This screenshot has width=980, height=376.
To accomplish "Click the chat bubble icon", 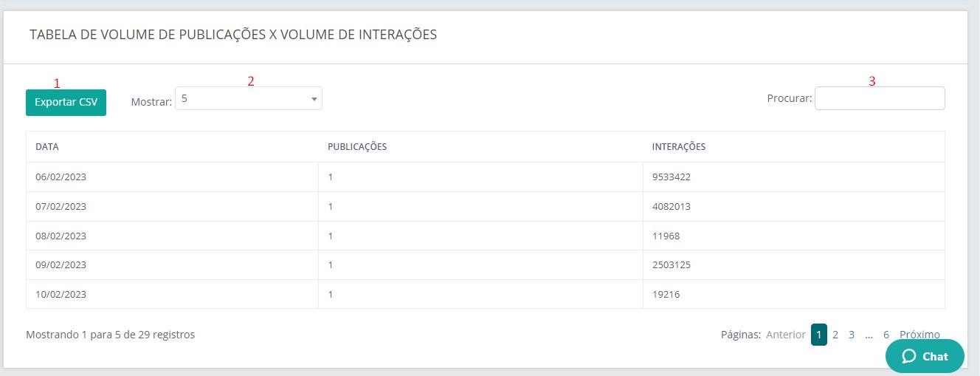I will [x=909, y=356].
